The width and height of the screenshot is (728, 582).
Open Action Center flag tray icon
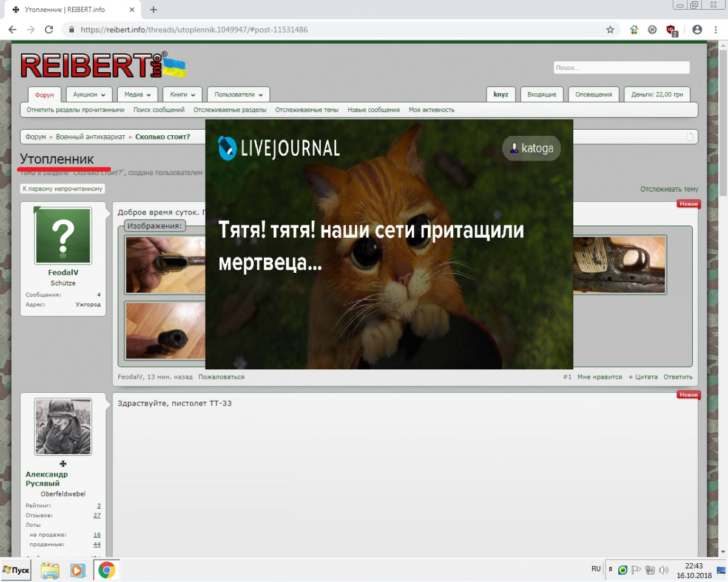[x=636, y=570]
